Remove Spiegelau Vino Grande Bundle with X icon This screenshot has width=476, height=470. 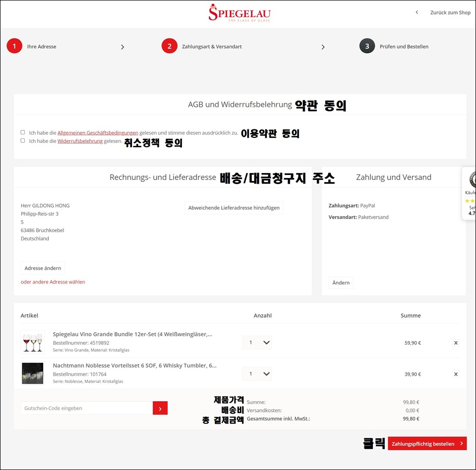[456, 343]
